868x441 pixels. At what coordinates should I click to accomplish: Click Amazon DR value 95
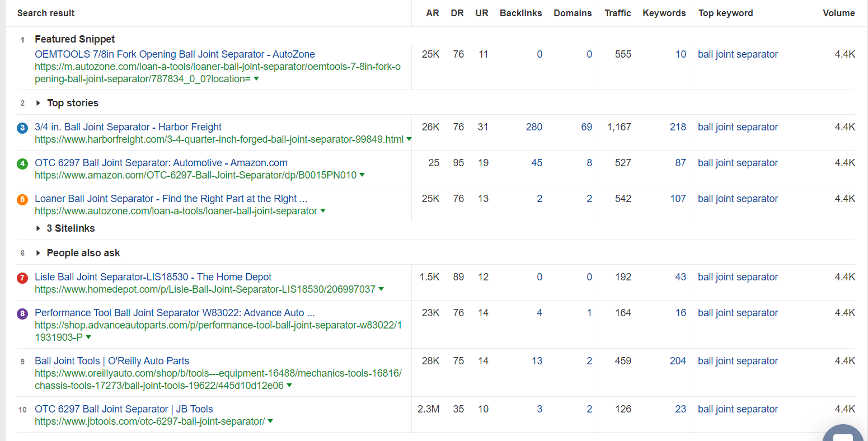point(458,163)
